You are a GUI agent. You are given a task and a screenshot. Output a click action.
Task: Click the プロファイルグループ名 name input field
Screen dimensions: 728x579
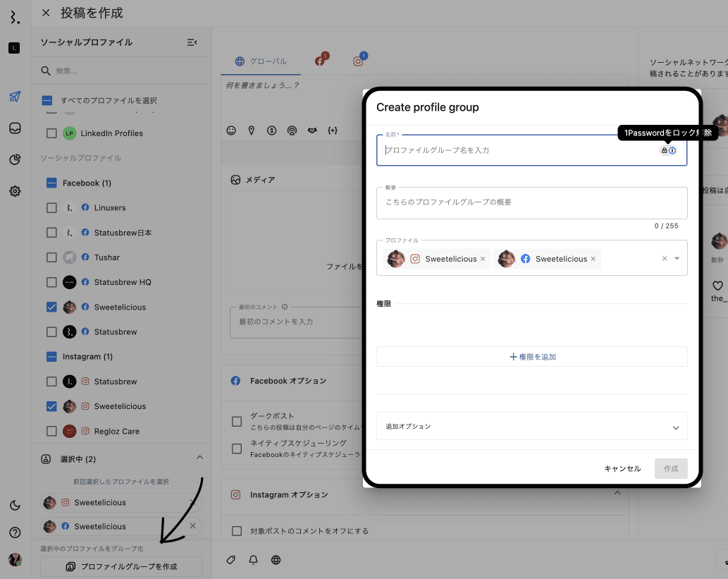[518, 150]
